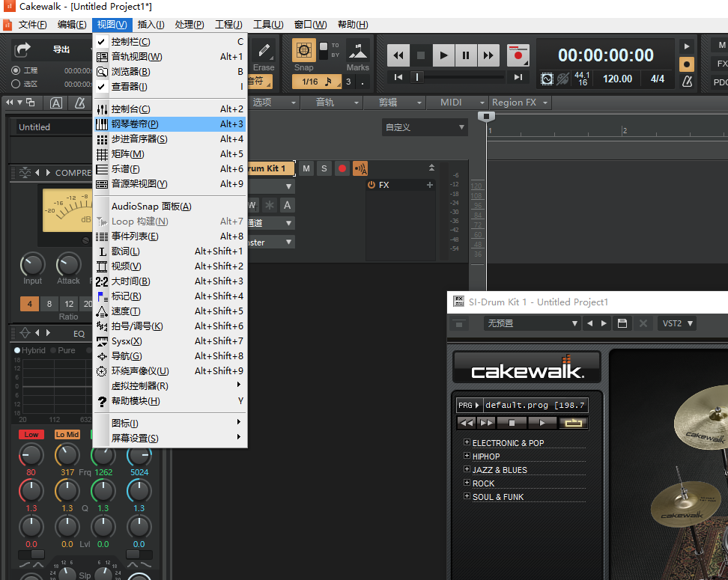Open Event List menu entry
Image resolution: width=728 pixels, height=580 pixels.
coord(170,236)
